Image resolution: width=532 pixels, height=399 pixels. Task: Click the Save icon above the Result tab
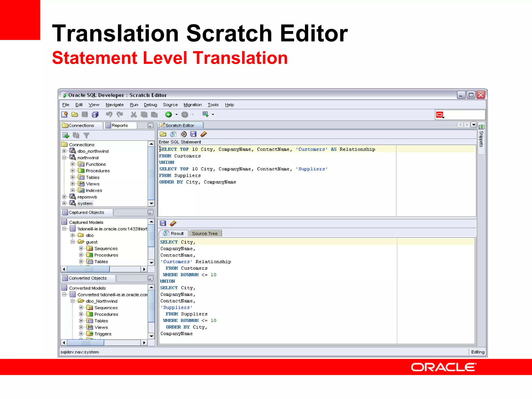[163, 223]
